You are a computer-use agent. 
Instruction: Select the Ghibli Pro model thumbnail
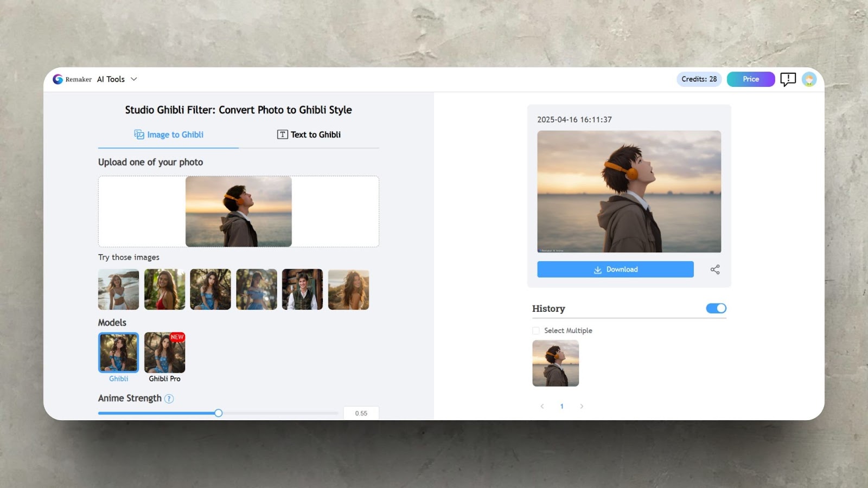pyautogui.click(x=164, y=352)
